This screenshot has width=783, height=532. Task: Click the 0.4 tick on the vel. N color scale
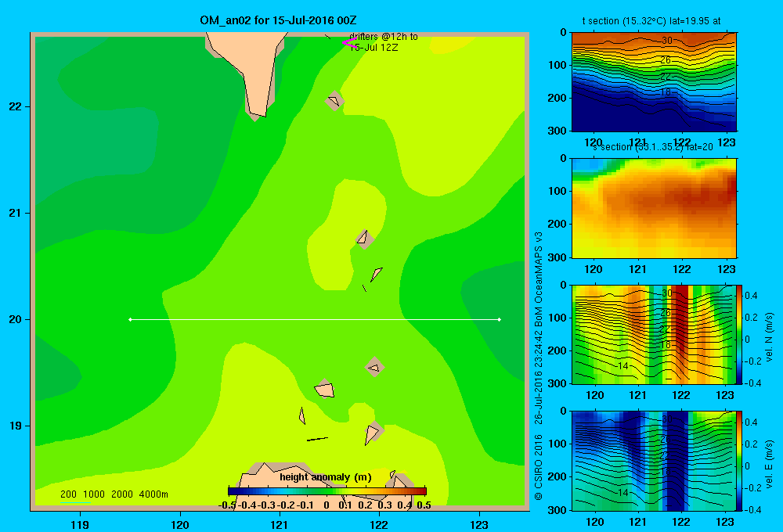point(751,296)
